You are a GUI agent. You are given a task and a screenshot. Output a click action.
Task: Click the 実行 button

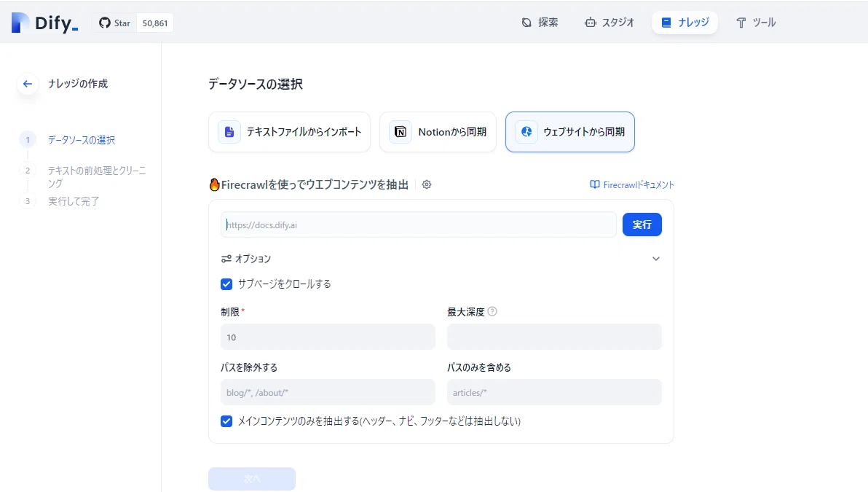[x=642, y=224]
